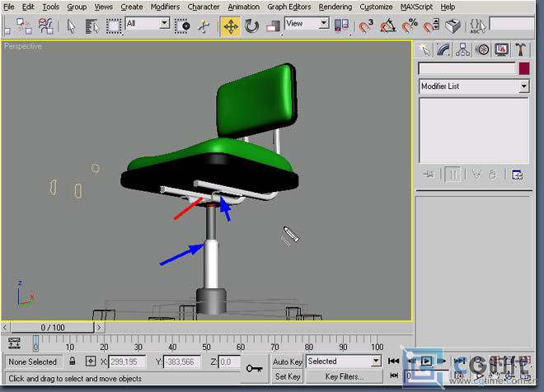Click the object color swatch
This screenshot has height=392, width=544.
(524, 68)
